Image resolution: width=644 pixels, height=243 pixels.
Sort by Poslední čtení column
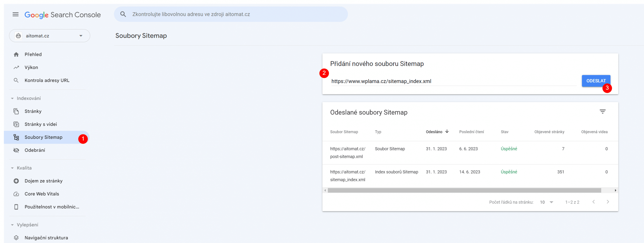(x=471, y=132)
